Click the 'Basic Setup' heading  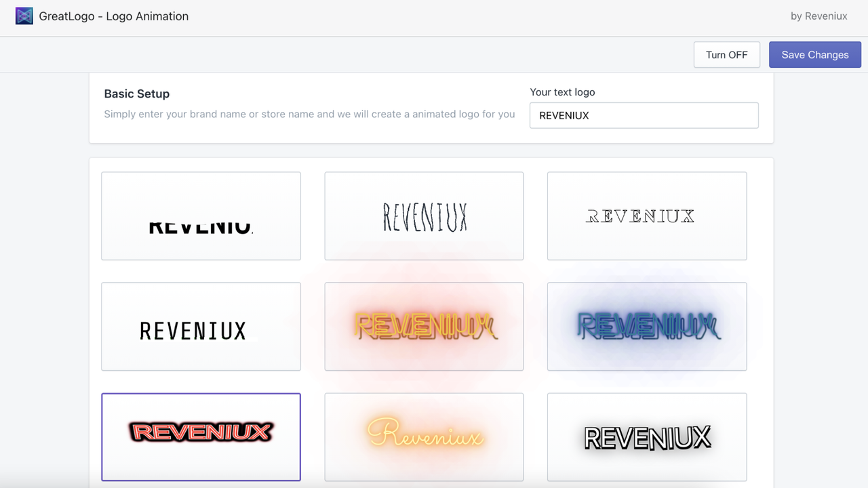coord(137,94)
